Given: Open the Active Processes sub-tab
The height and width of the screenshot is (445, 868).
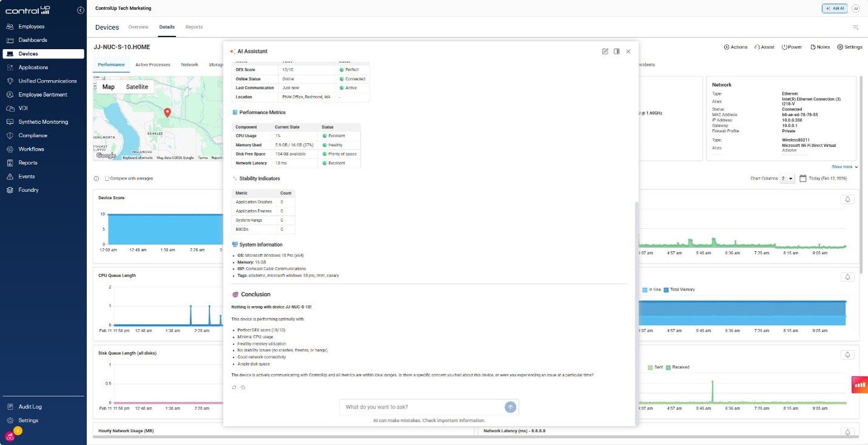Looking at the screenshot, I should [153, 64].
